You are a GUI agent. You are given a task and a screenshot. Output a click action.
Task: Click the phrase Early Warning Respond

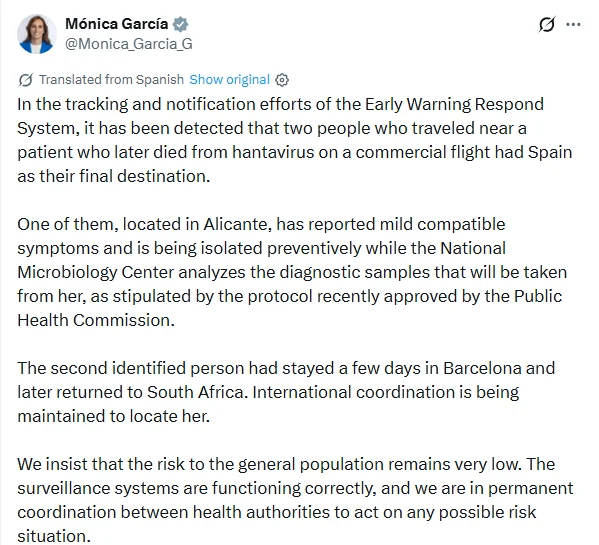(x=454, y=104)
